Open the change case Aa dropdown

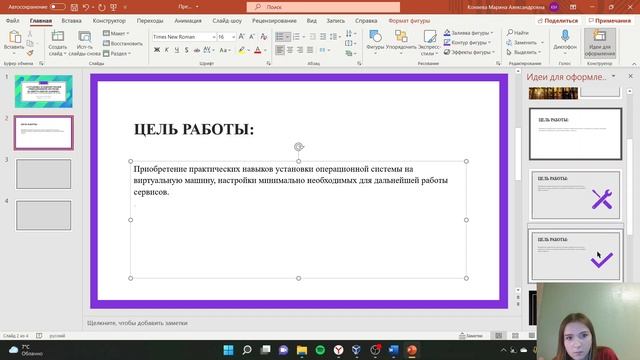click(x=225, y=50)
